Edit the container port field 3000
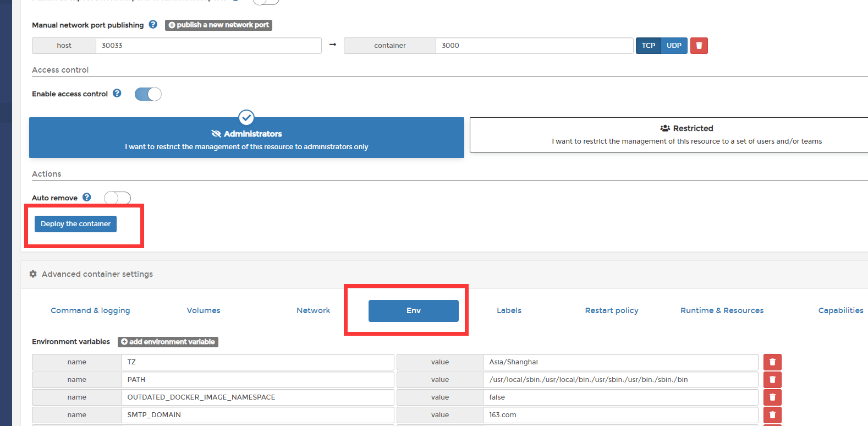The width and height of the screenshot is (868, 426). click(x=534, y=46)
